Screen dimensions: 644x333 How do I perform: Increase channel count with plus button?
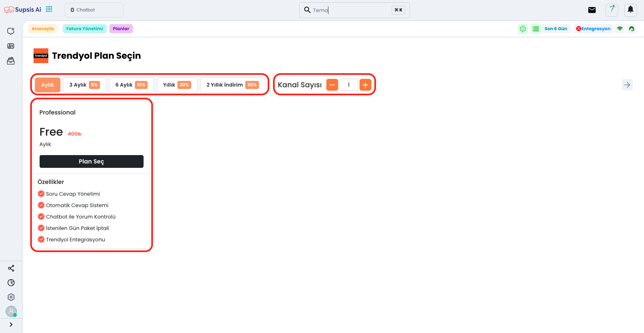(365, 85)
